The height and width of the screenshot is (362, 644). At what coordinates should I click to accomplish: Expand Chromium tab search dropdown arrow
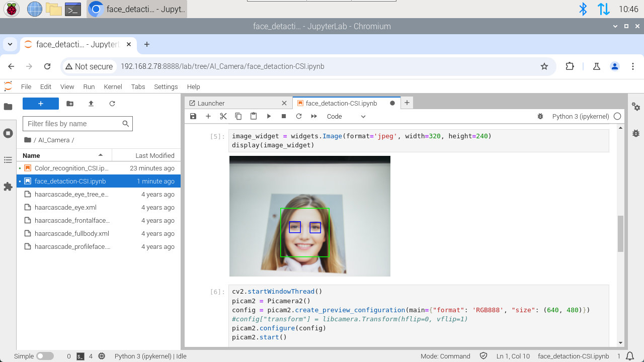pos(10,44)
